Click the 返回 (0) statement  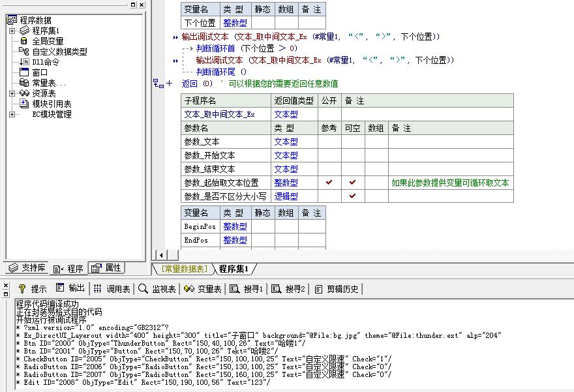pos(197,83)
